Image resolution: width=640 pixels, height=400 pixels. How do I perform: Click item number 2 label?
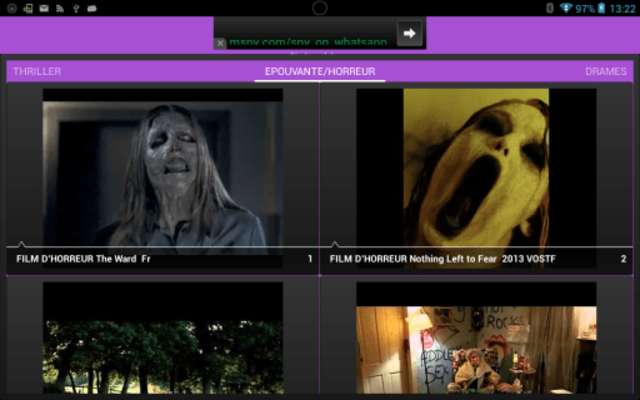click(x=623, y=259)
